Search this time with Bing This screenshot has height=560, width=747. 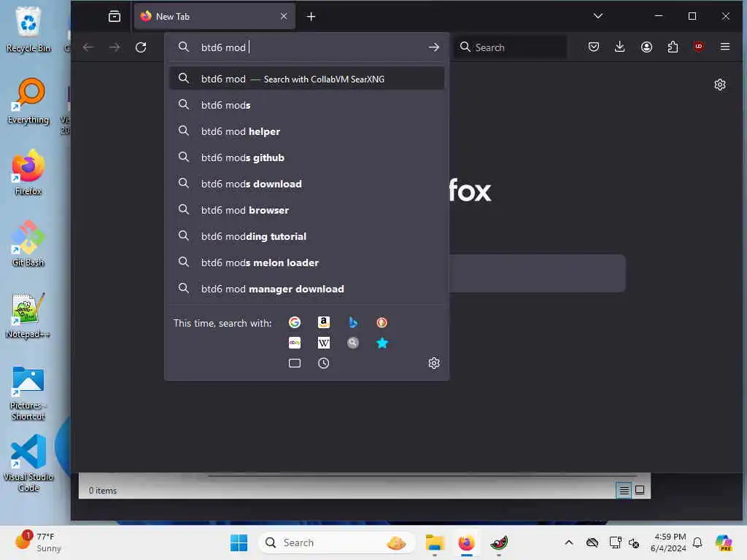click(353, 322)
